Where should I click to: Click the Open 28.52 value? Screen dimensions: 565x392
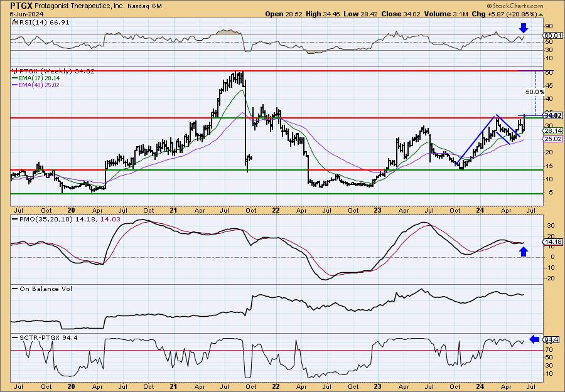tap(284, 14)
